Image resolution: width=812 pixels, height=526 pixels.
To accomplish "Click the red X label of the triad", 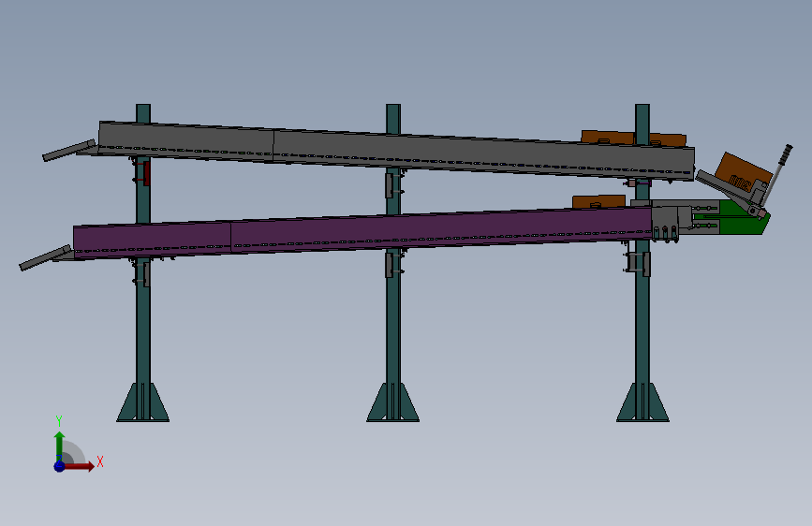I will click(x=100, y=461).
